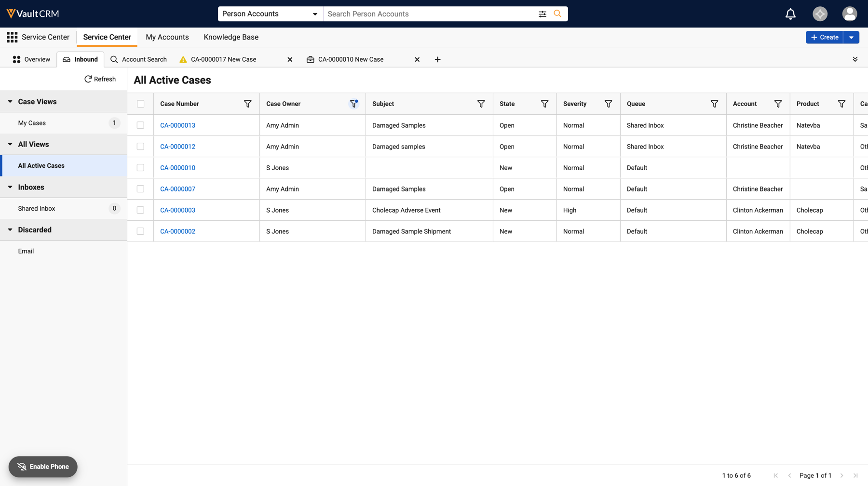Screen dimensions: 868x486
Task: Filter the Account column
Action: click(x=778, y=104)
